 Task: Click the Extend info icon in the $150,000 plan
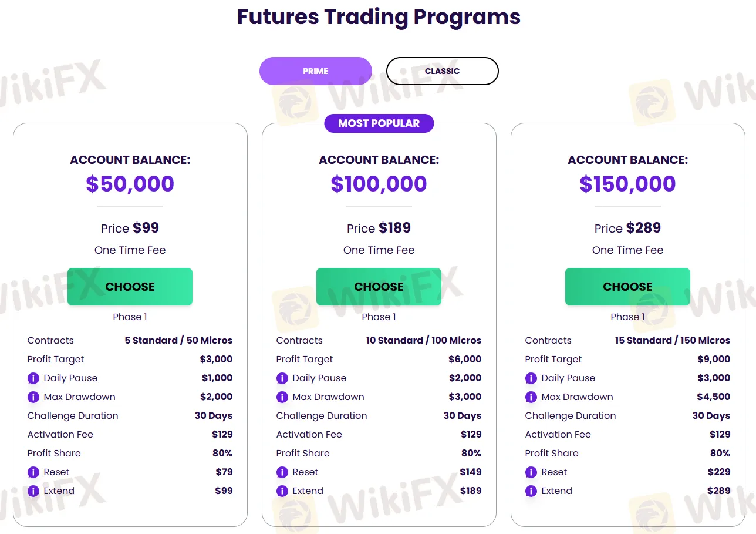[x=531, y=491]
